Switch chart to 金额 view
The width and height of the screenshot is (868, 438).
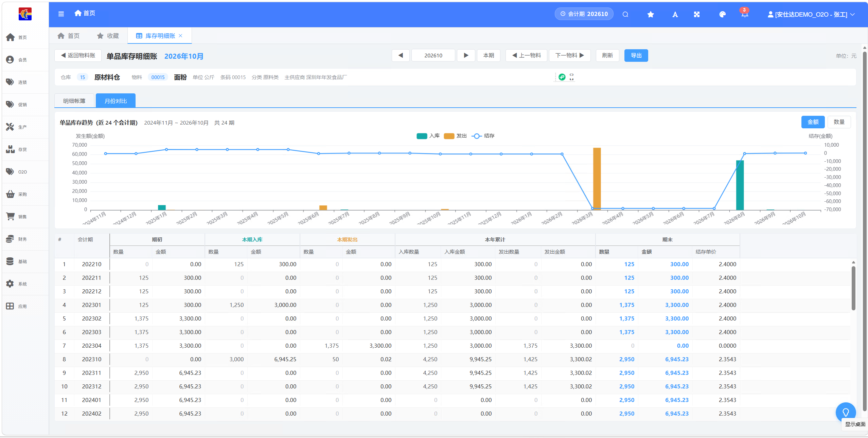pos(813,122)
